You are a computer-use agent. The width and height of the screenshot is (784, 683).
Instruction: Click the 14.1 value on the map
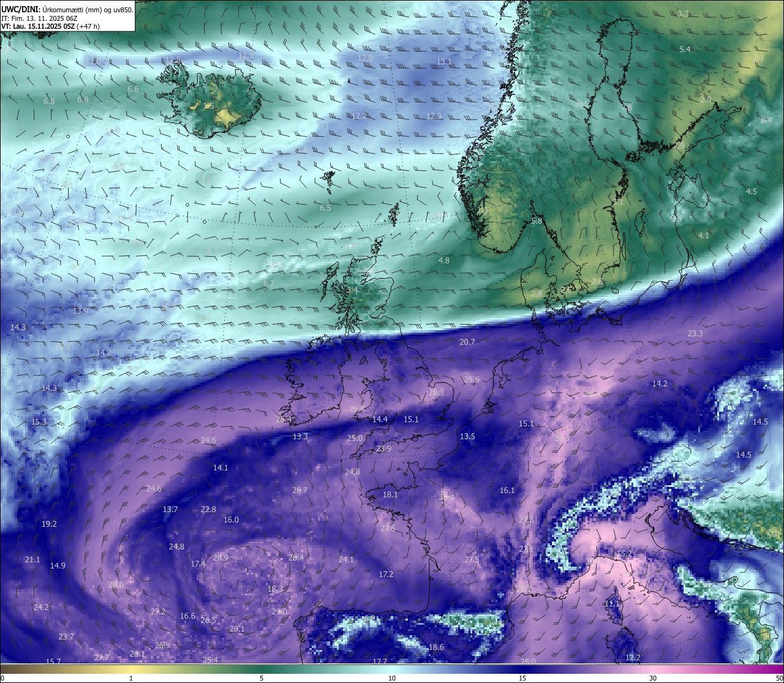click(x=221, y=467)
